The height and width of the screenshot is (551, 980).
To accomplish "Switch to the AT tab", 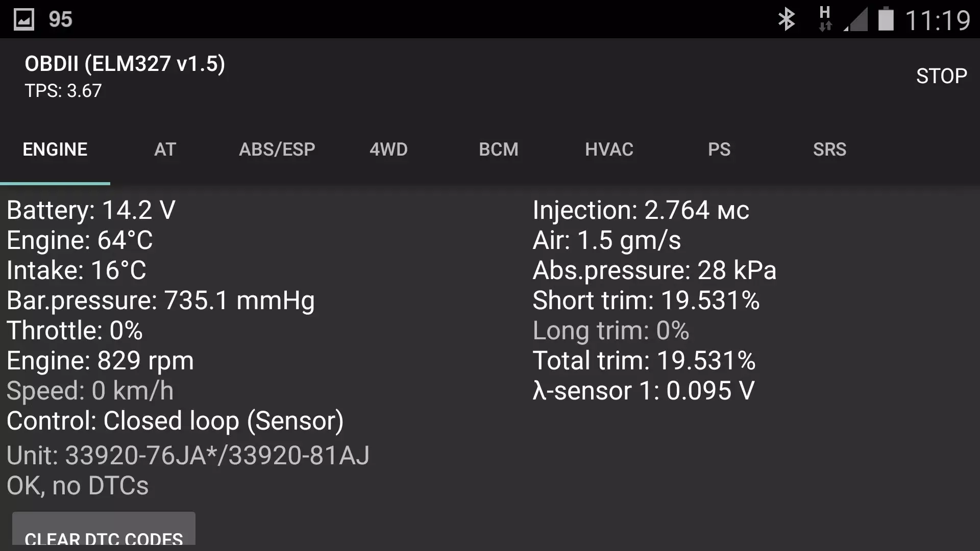I will click(164, 149).
